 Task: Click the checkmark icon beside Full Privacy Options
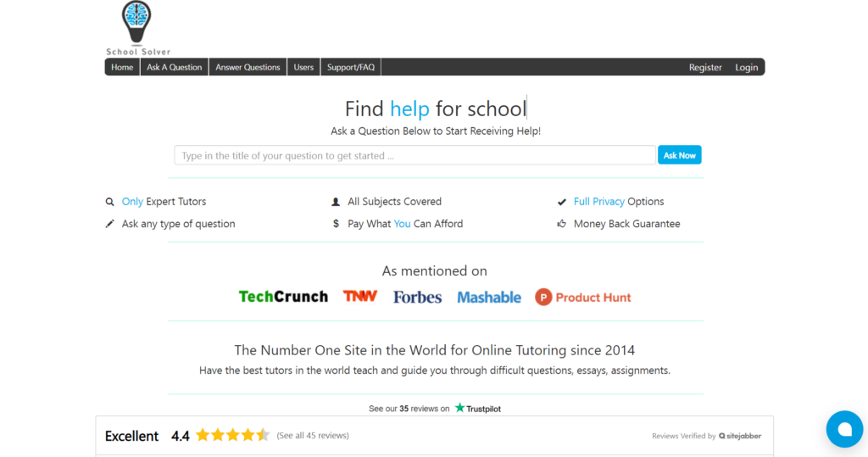[x=561, y=202]
